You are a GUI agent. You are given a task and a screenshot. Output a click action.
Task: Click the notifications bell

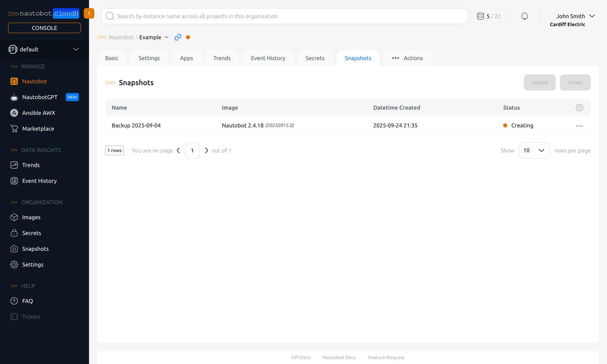[524, 16]
